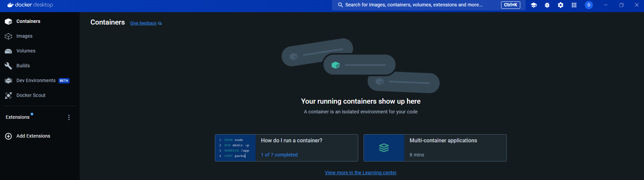
Task: Open the Extensions three-dot menu
Action: (69, 117)
